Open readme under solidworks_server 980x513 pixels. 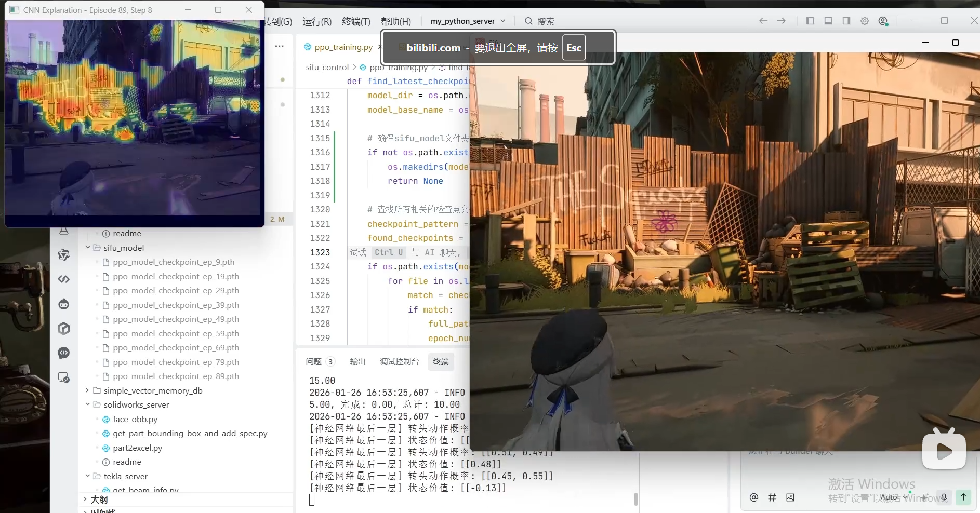click(x=127, y=462)
